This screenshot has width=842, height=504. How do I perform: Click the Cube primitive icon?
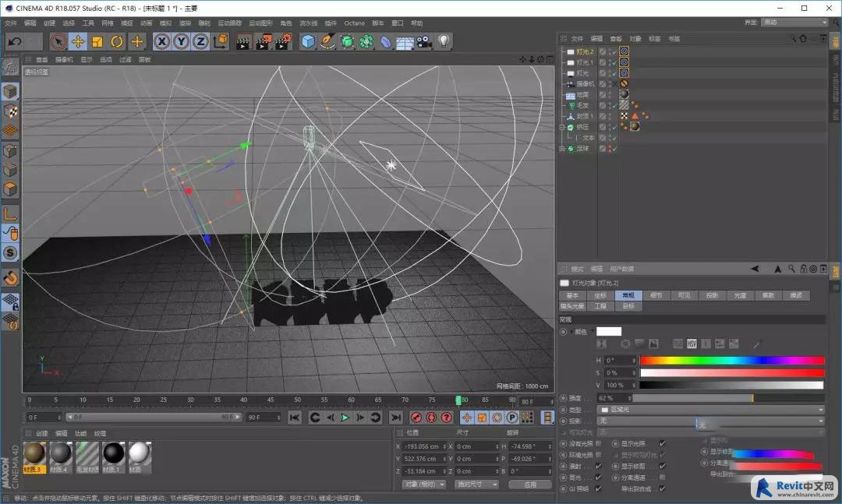point(308,41)
